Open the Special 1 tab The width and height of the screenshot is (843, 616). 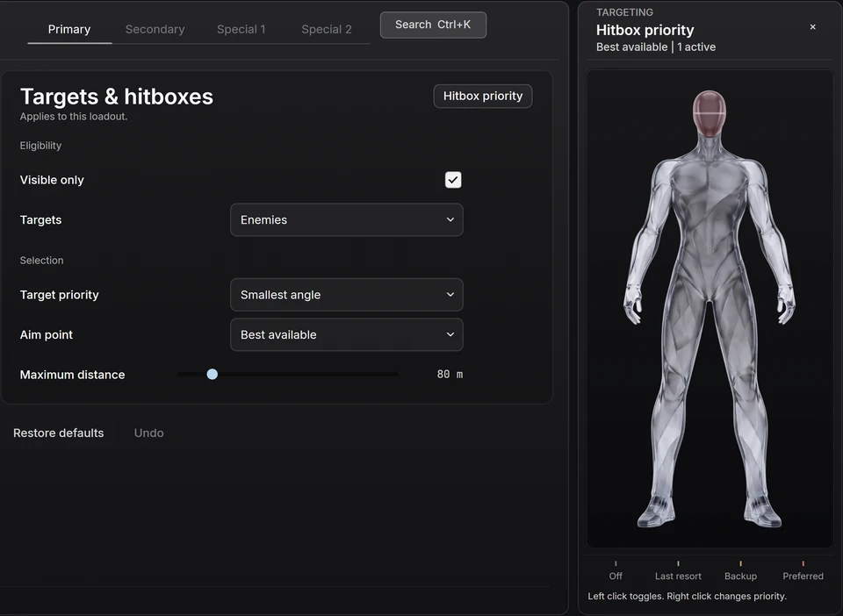(241, 30)
